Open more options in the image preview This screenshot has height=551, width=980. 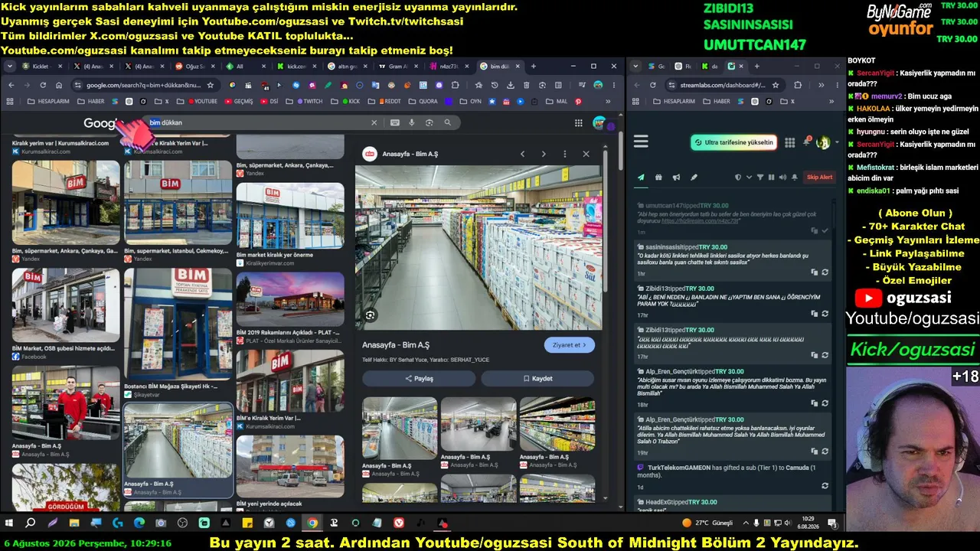(x=565, y=154)
